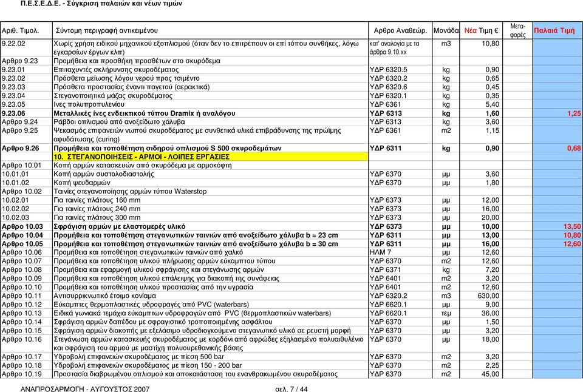Select the 'Αρθρο Αναθεώρ.' column header
This screenshot has height=392, width=583.
(400, 30)
